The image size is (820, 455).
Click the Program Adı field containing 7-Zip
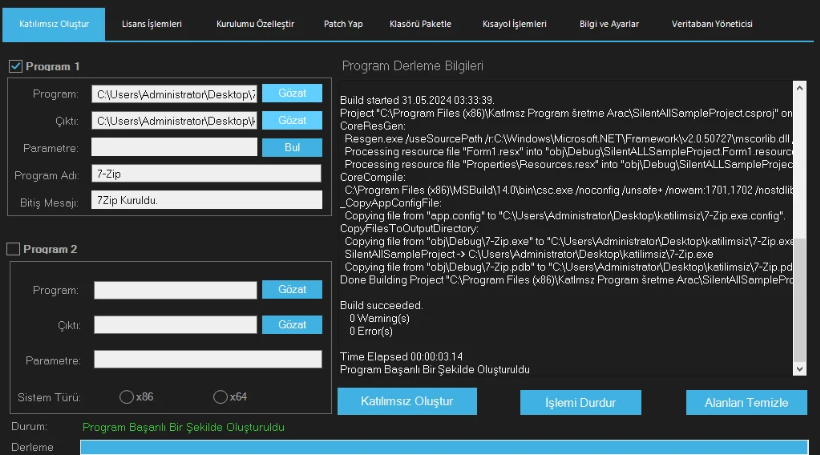[207, 173]
